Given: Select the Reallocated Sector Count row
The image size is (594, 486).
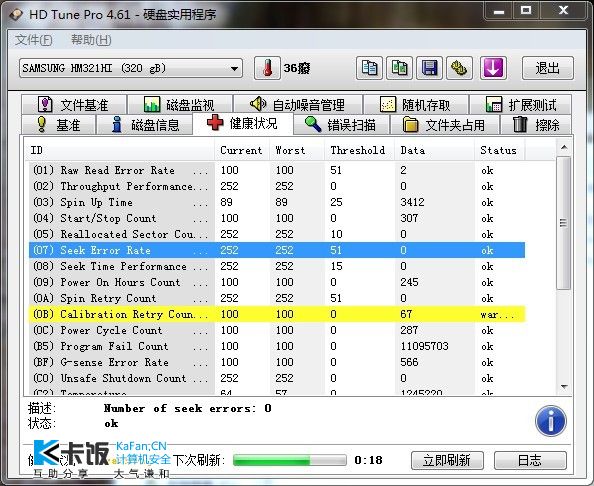Looking at the screenshot, I should [277, 234].
